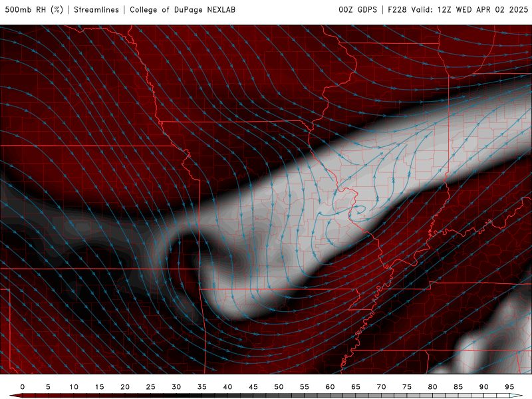Image resolution: width=532 pixels, height=399 pixels.
Task: Click the '80' value on the color scale
Action: pos(432,387)
